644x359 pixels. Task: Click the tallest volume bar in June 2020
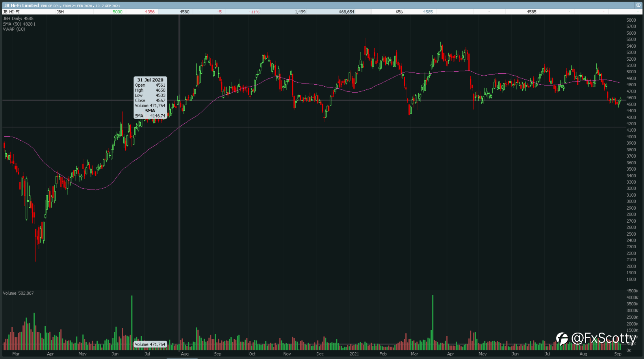(132, 323)
